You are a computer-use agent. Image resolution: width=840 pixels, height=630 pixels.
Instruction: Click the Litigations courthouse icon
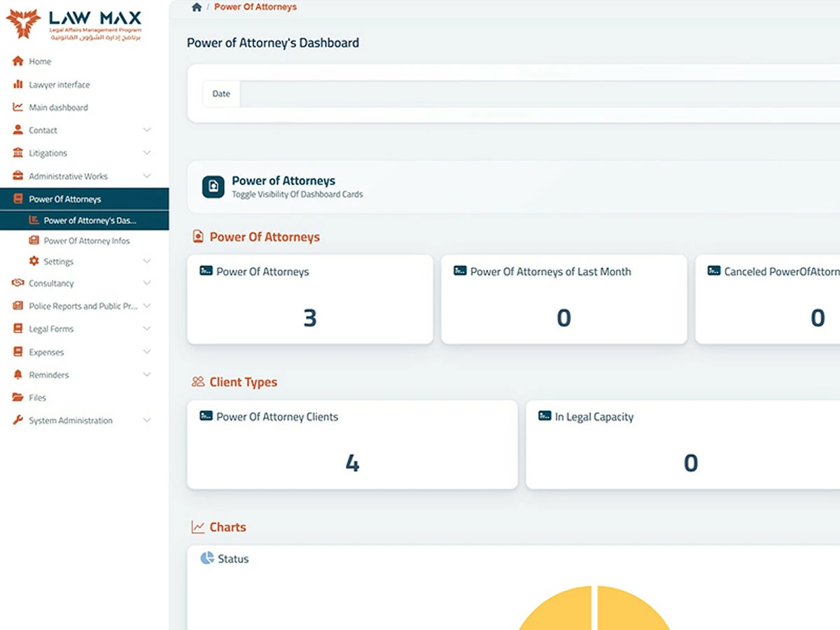point(18,153)
